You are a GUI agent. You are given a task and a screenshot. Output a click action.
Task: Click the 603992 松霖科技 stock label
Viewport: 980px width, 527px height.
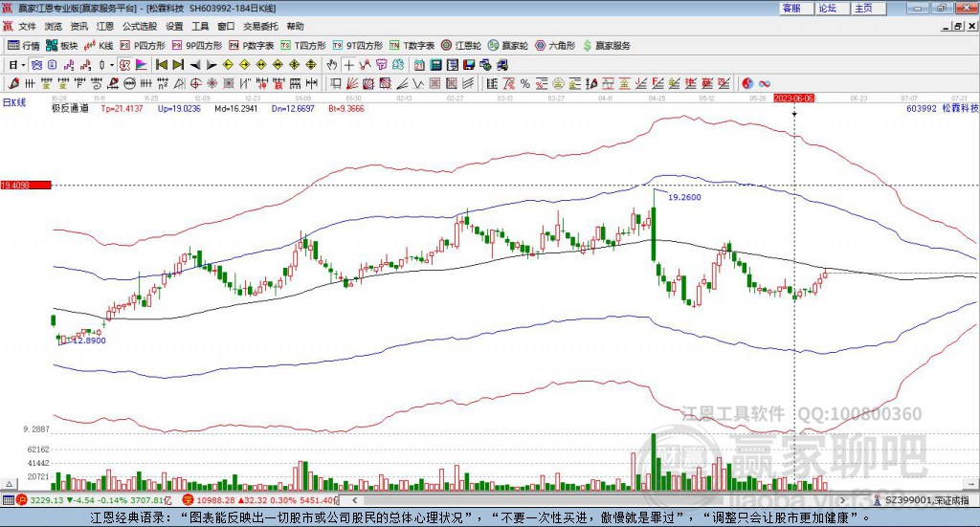943,109
